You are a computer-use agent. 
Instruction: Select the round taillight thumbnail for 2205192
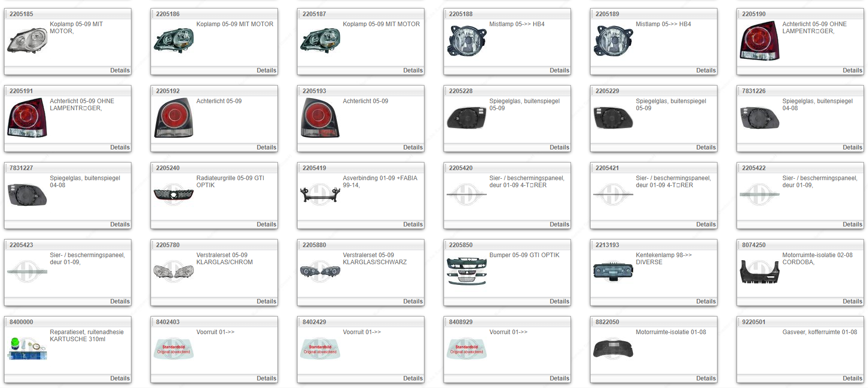[x=174, y=118]
